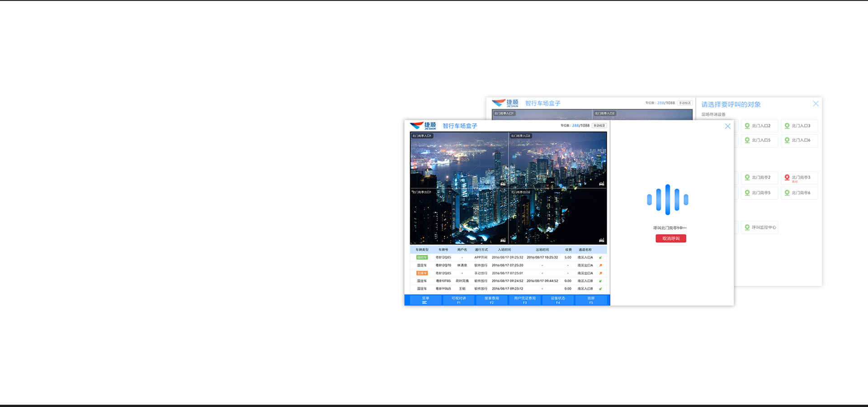Click the blue sound-wave calling icon
This screenshot has height=407, width=868.
668,199
